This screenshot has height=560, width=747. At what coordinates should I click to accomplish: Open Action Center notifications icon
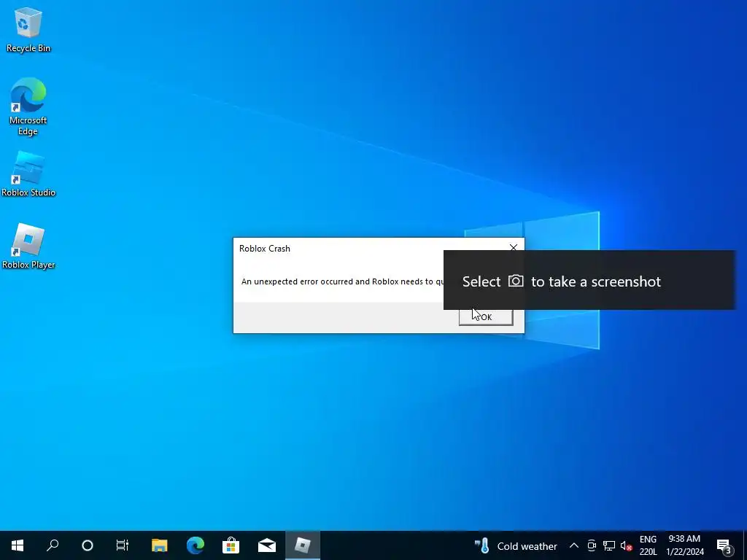724,545
